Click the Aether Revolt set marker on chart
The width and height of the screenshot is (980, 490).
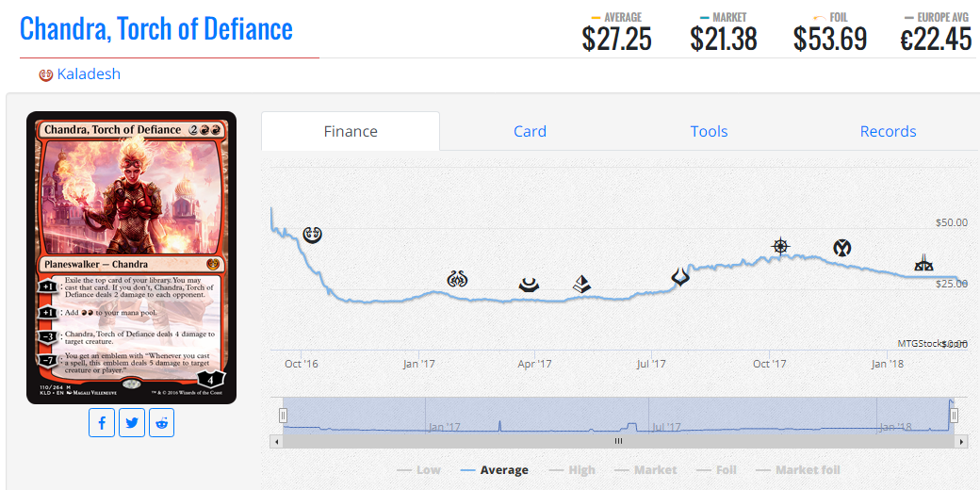pos(458,279)
